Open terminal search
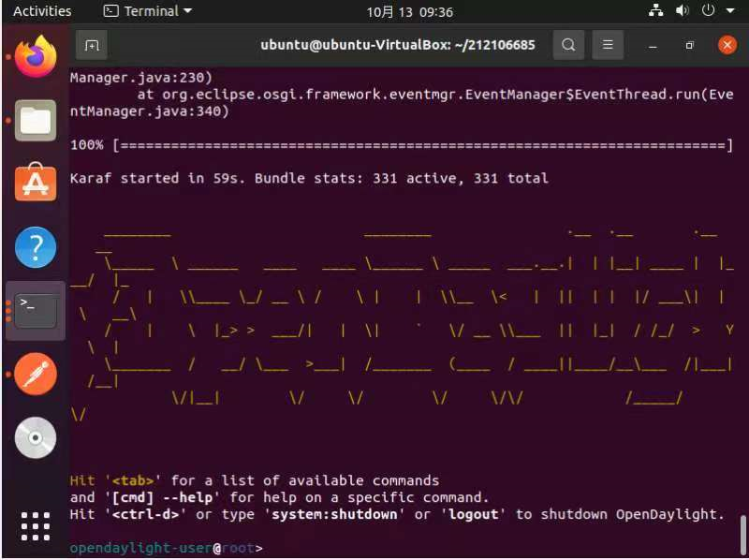Image resolution: width=749 pixels, height=560 pixels. [568, 45]
